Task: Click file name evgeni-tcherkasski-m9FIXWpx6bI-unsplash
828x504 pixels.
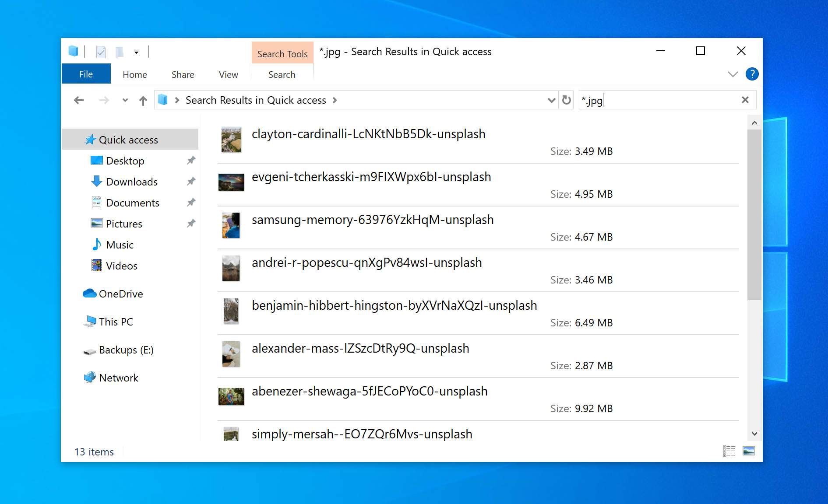Action: click(371, 177)
